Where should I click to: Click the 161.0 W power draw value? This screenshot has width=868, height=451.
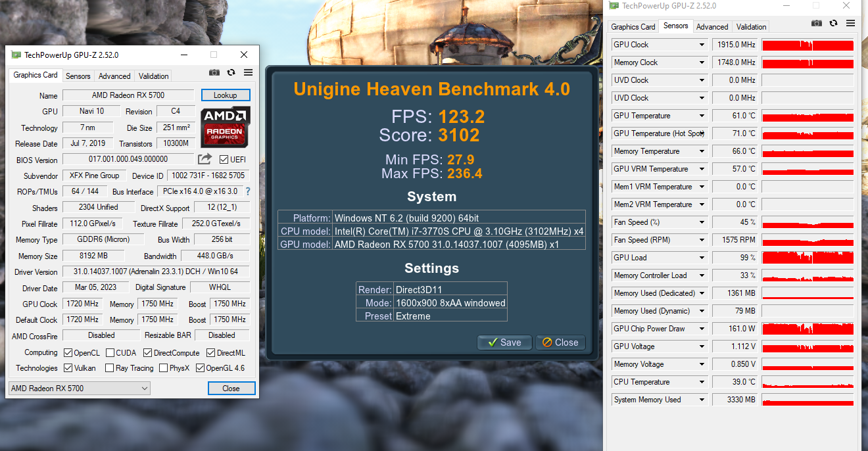pyautogui.click(x=735, y=329)
